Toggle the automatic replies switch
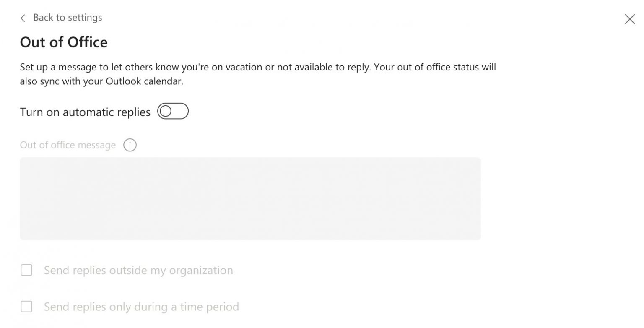The width and height of the screenshot is (644, 328). pyautogui.click(x=173, y=111)
